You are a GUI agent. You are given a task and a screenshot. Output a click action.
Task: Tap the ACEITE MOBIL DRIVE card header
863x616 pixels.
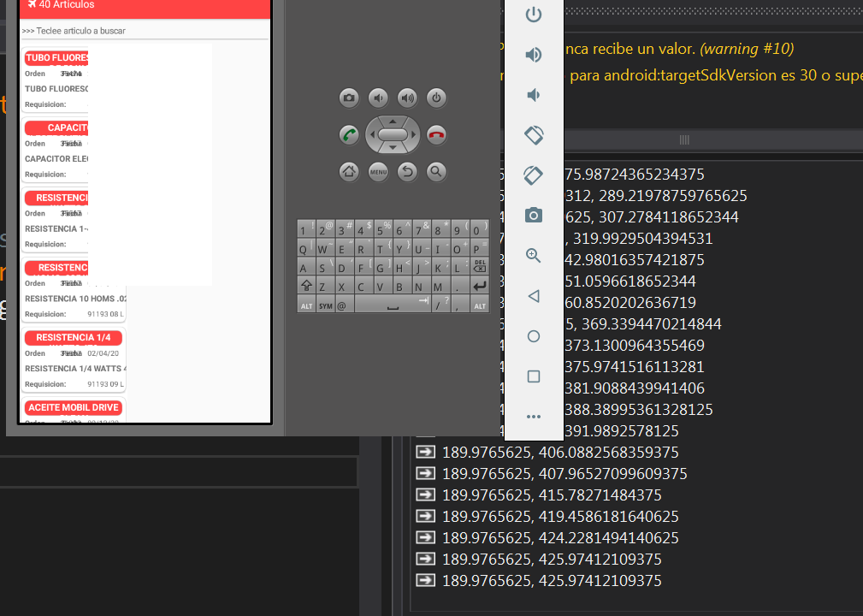(74, 407)
